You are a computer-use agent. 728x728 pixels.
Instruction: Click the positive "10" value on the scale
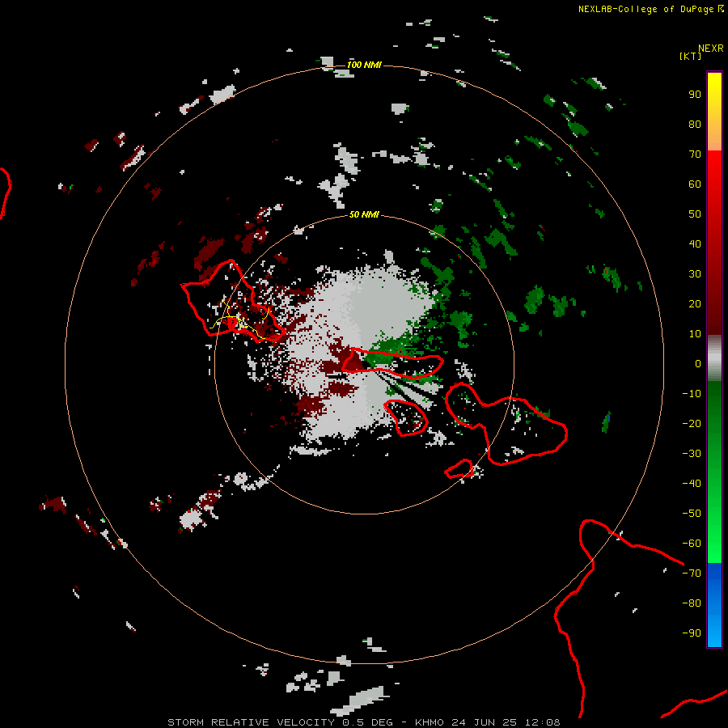click(695, 334)
